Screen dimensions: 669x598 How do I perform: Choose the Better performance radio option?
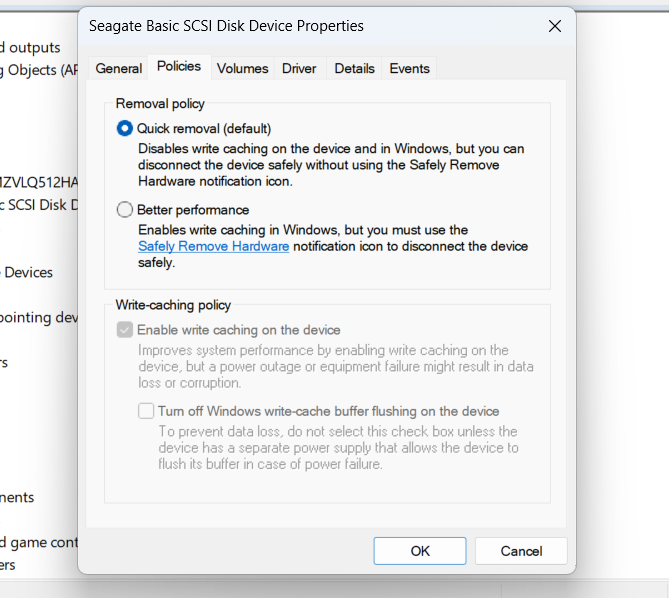125,209
